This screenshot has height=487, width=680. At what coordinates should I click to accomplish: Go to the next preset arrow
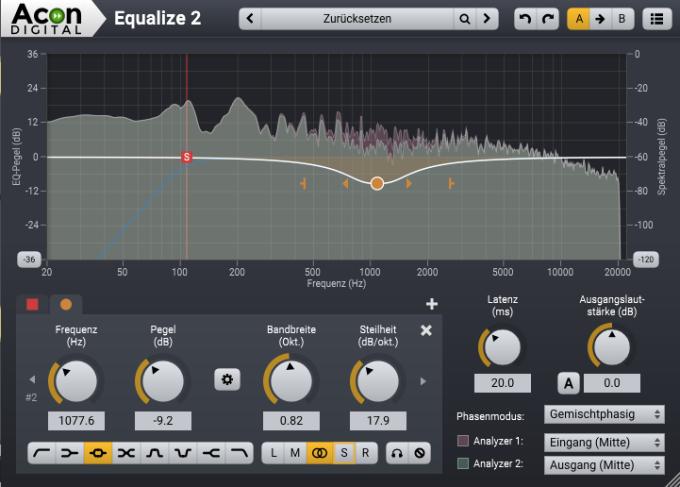487,19
